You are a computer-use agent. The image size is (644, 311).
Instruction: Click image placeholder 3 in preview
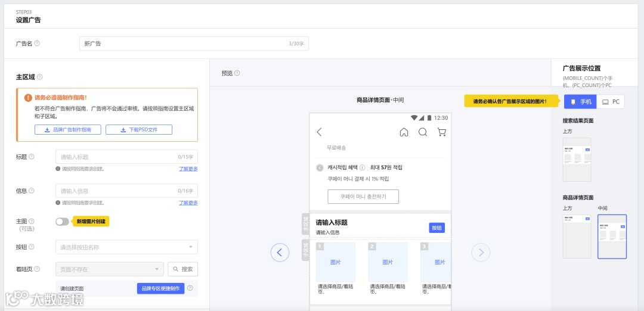[436, 262]
